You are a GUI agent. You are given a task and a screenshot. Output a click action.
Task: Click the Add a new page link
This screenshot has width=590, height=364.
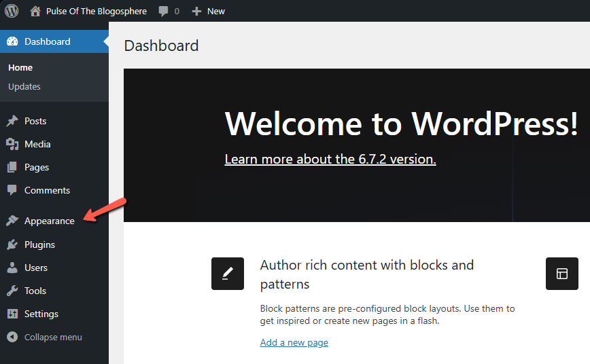[294, 342]
